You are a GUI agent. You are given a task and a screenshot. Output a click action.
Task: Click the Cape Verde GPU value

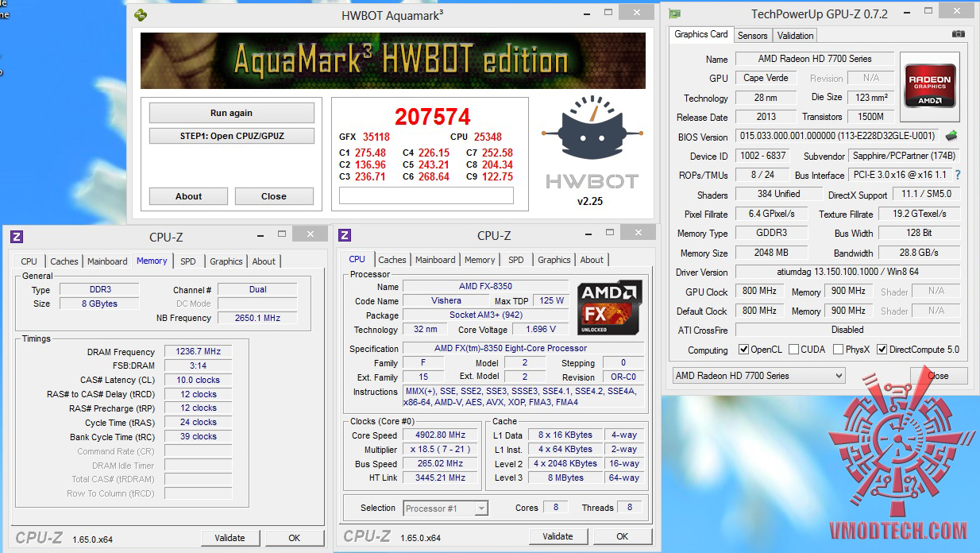(766, 78)
